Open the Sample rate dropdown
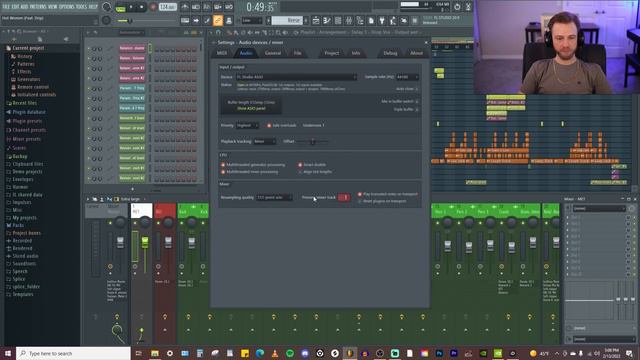 [x=407, y=77]
